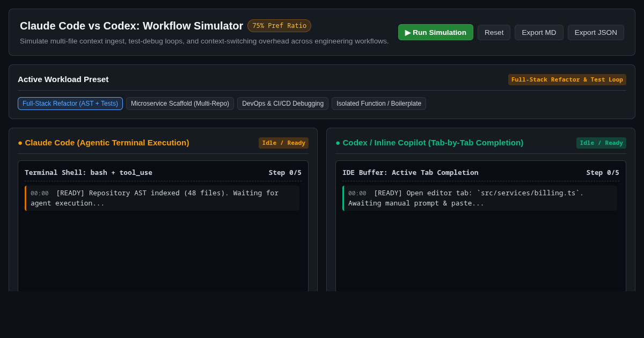Select Microservice Scaffold (Multi-Repo) preset
Image resolution: width=644 pixels, height=338 pixels.
[180, 104]
